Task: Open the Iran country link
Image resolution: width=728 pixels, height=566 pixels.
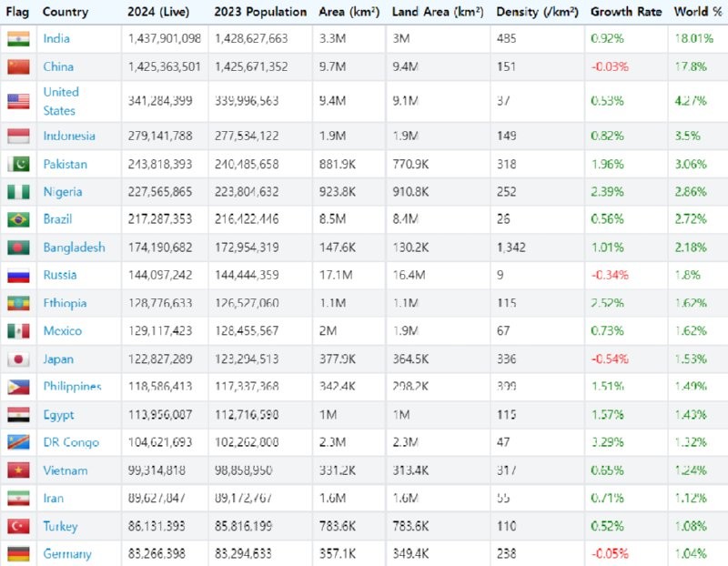Action: (54, 499)
